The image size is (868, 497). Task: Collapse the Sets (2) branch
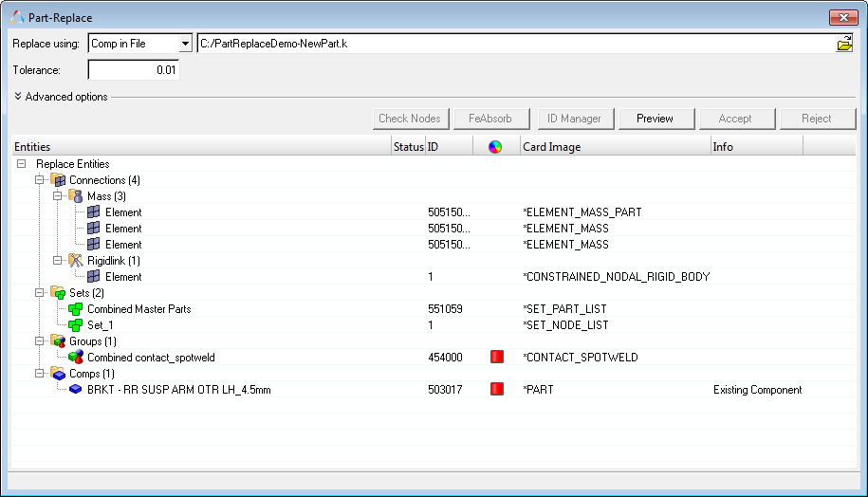39,293
